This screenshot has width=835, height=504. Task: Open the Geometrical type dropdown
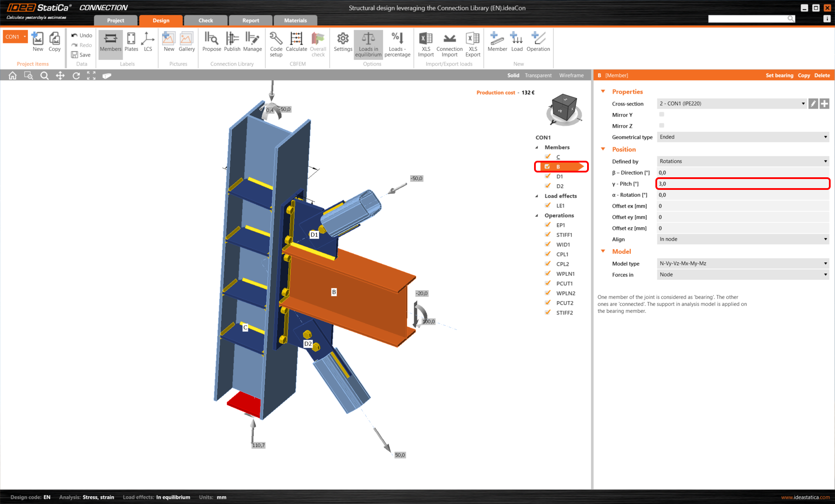pos(825,137)
